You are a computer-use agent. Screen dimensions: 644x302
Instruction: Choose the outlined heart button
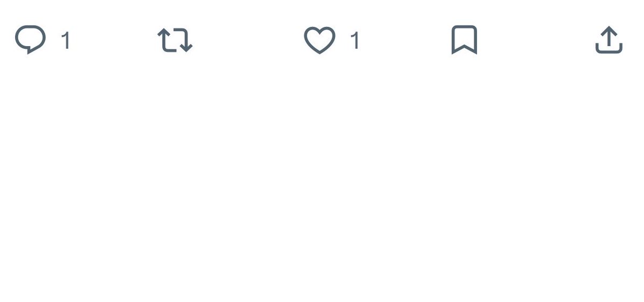pyautogui.click(x=320, y=40)
